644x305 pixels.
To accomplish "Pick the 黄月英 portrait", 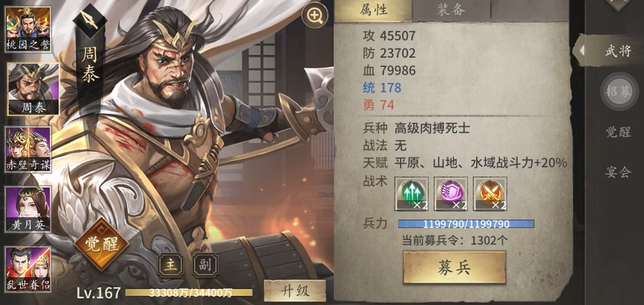I will (28, 208).
